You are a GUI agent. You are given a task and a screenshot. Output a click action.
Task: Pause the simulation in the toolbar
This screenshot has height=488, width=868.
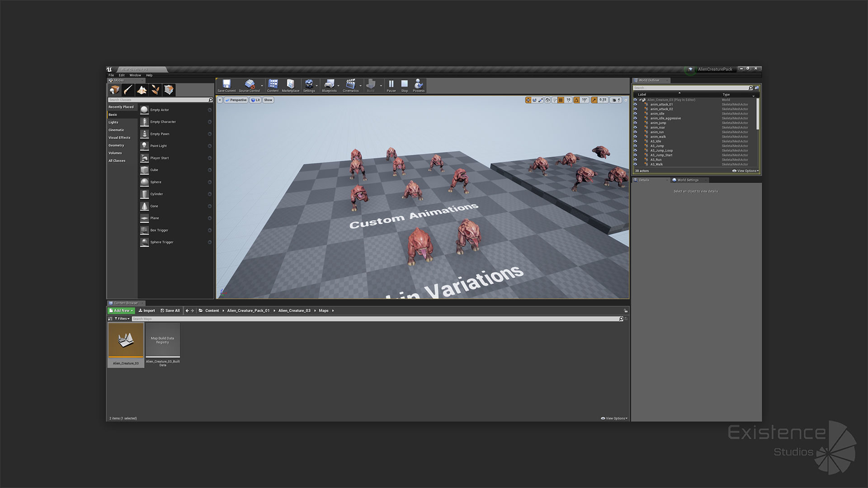tap(391, 84)
